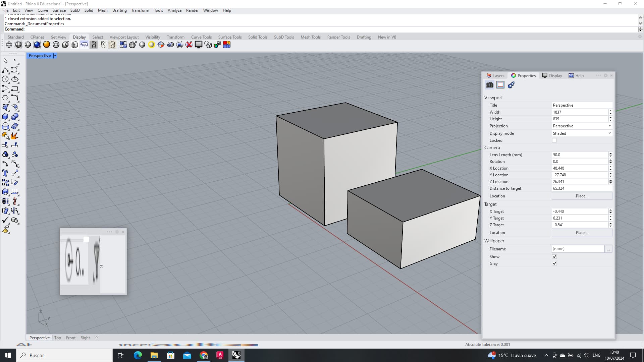The height and width of the screenshot is (362, 644).
Task: Enable the Locked viewport checkbox
Action: tap(554, 140)
